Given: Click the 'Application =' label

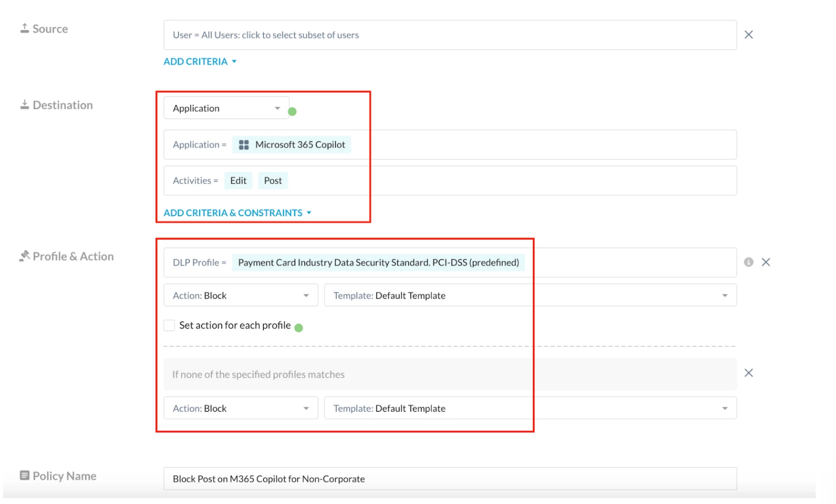Looking at the screenshot, I should tap(200, 145).
